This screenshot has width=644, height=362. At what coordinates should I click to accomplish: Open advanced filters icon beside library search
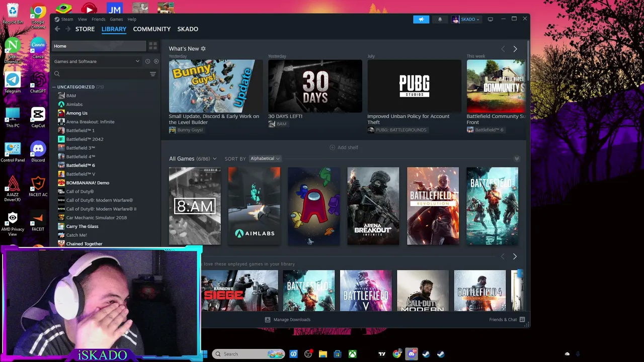coord(153,74)
